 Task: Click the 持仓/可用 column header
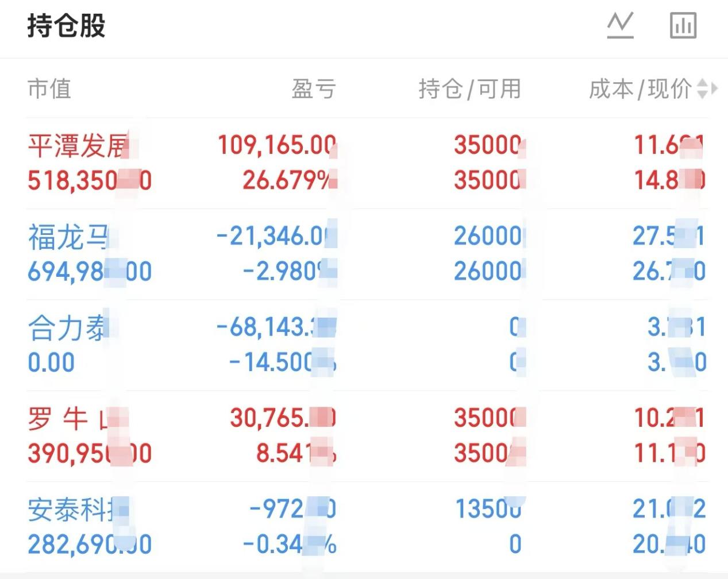pos(469,89)
